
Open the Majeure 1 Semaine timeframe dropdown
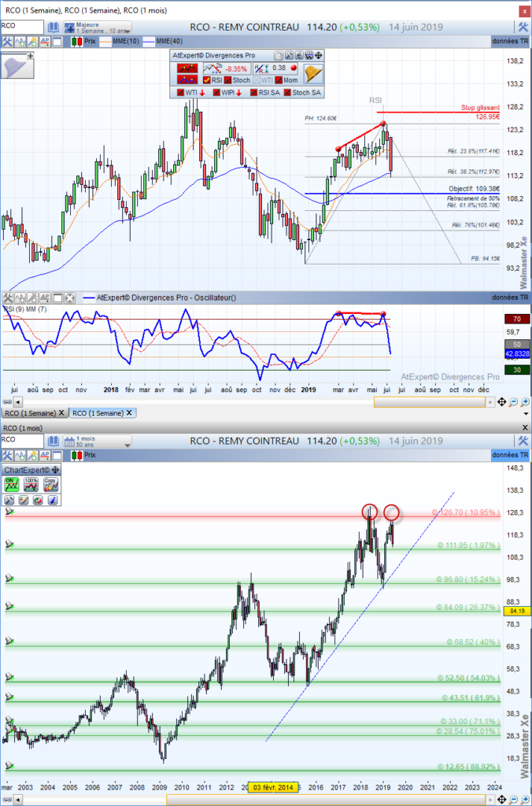98,28
